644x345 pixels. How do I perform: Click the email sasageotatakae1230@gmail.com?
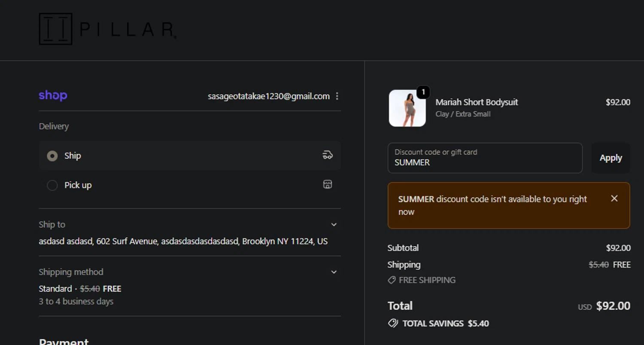[269, 96]
